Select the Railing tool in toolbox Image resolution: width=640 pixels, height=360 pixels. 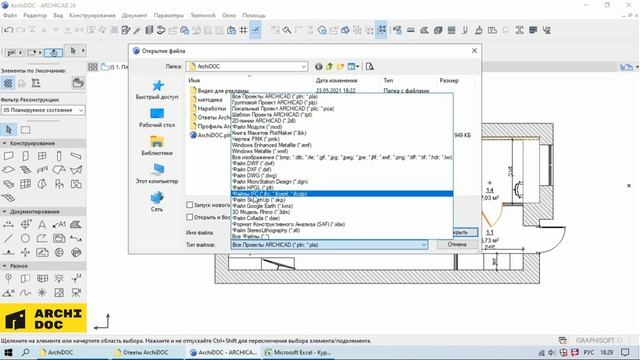pyautogui.click(x=42, y=170)
